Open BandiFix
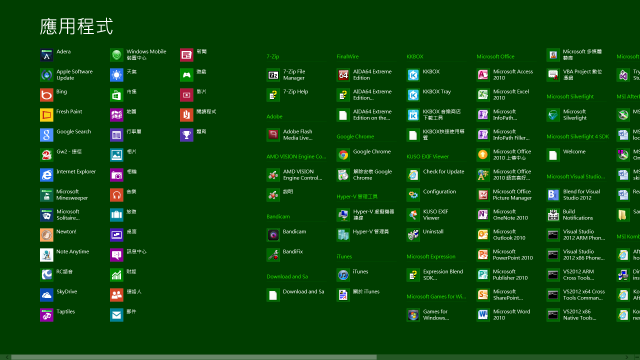Screen dimensions: 640x360 [x=273, y=255]
